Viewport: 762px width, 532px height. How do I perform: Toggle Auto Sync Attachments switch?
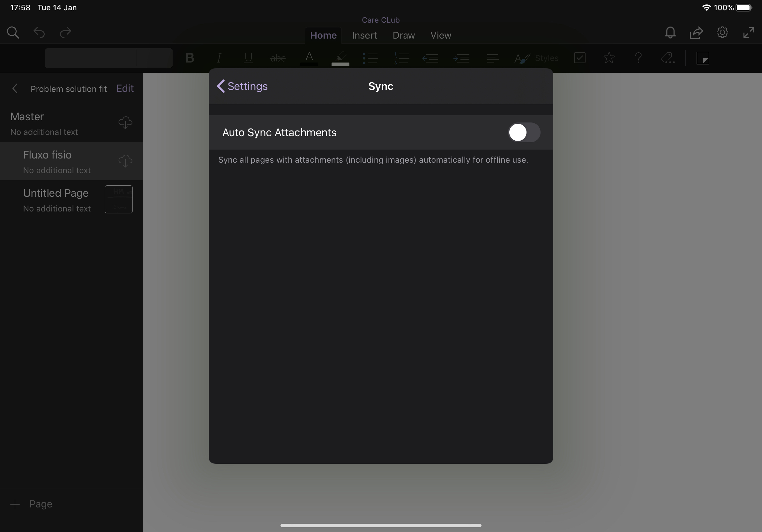click(524, 132)
